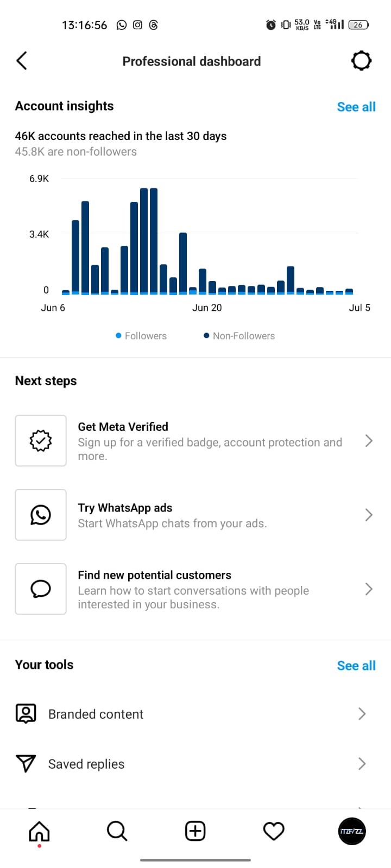
Task: Expand Try WhatsApp ads chevron
Action: [369, 515]
